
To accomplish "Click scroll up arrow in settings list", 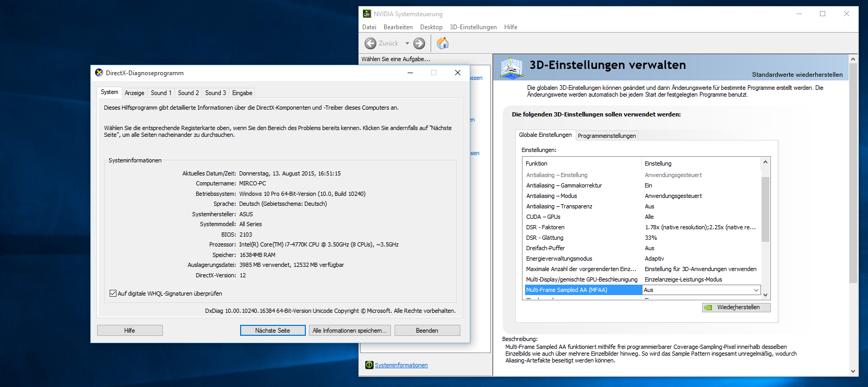I will click(x=765, y=162).
